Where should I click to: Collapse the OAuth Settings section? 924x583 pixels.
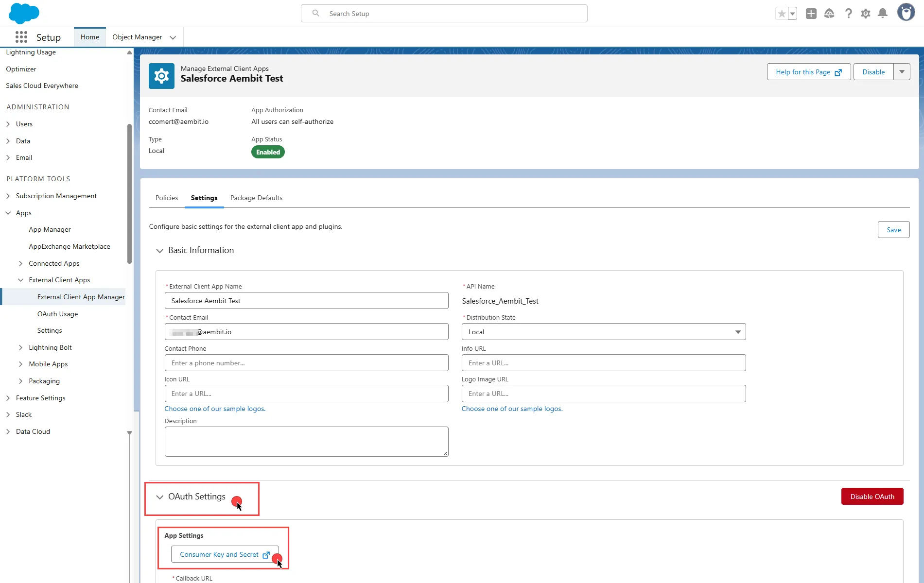pyautogui.click(x=159, y=497)
